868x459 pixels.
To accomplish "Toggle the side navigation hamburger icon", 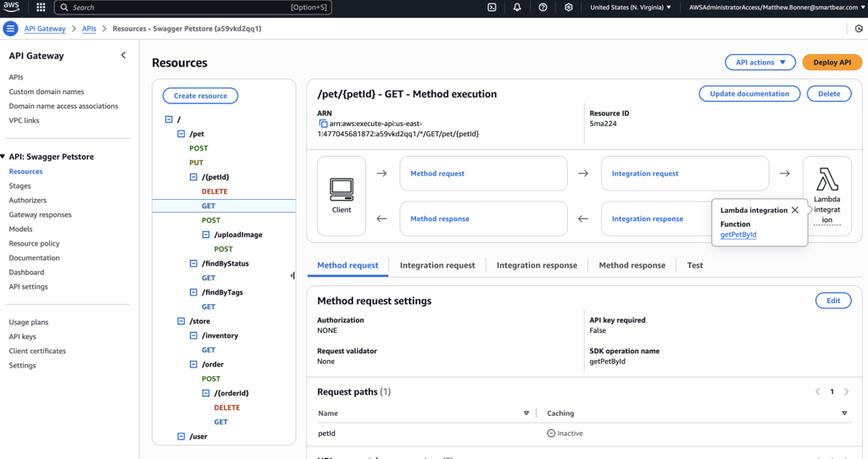I will pyautogui.click(x=10, y=28).
